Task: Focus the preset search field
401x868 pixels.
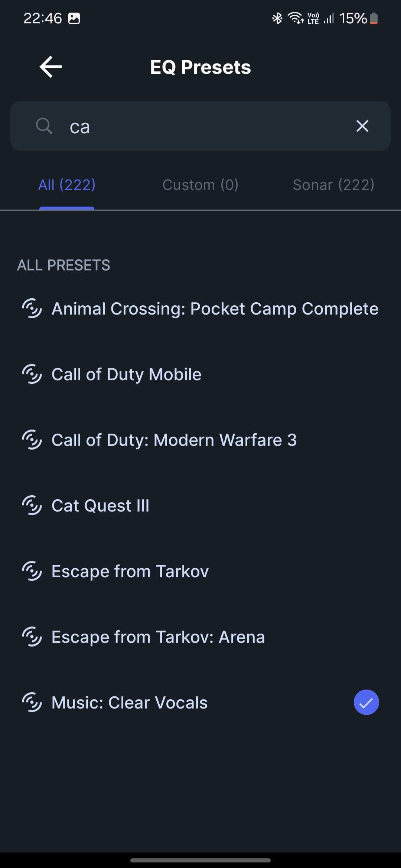Action: click(x=200, y=126)
